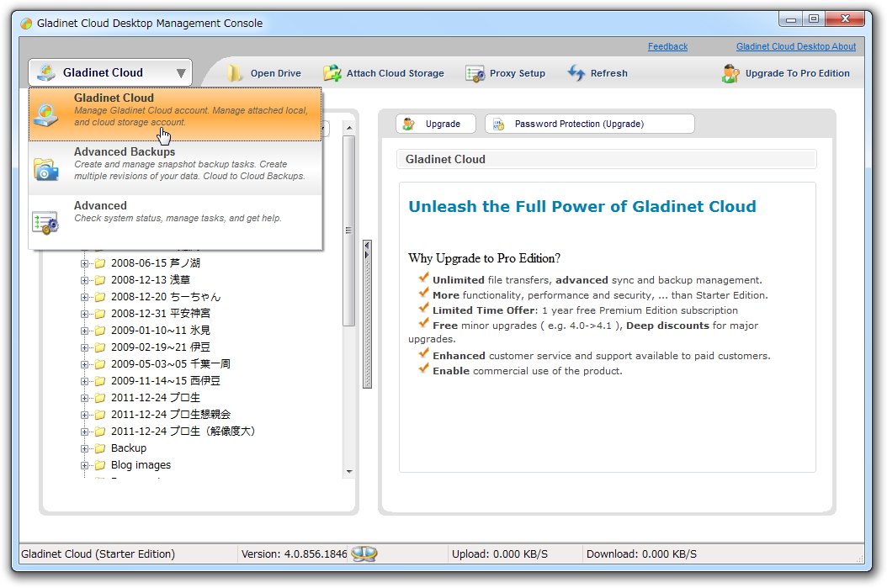Click the Gladinet Cloud panel header
This screenshot has height=588, width=887.
(x=607, y=160)
